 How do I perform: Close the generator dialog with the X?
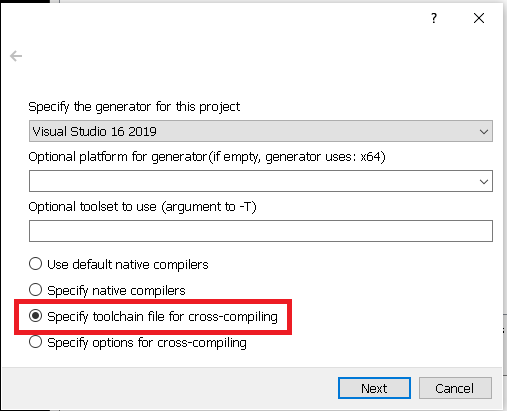pyautogui.click(x=479, y=18)
